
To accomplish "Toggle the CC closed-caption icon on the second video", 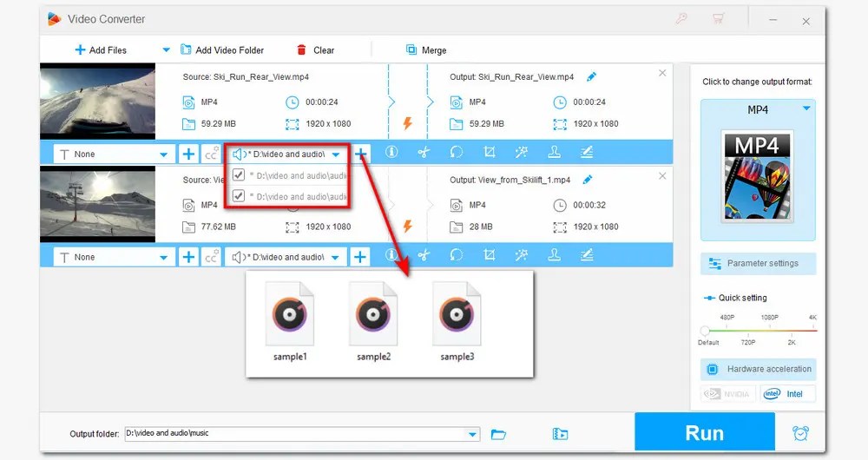I will click(x=211, y=257).
